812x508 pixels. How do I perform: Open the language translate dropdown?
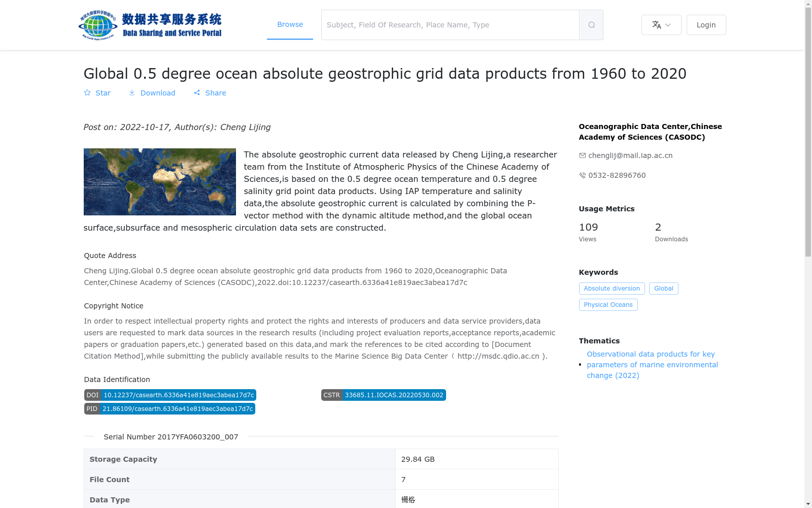(661, 25)
